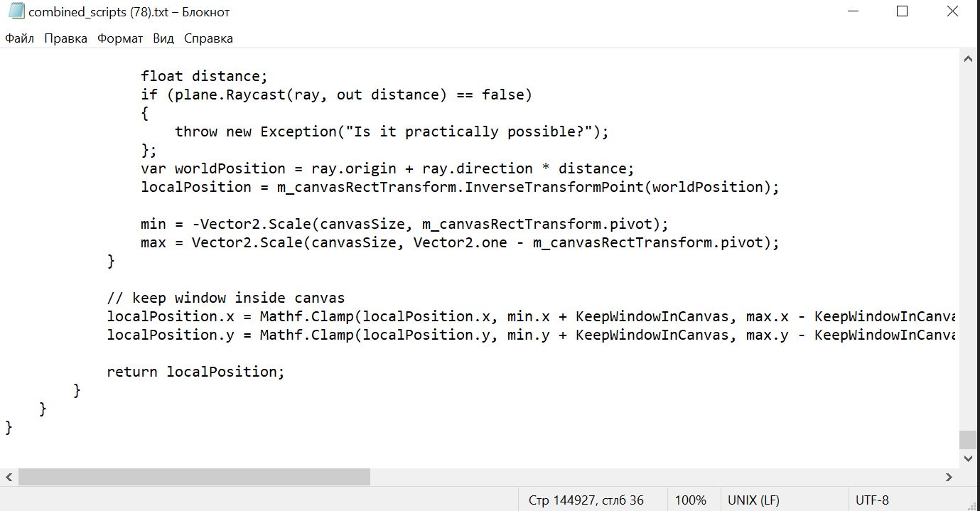This screenshot has width=980, height=511.
Task: Open the Файл menu
Action: coord(20,38)
